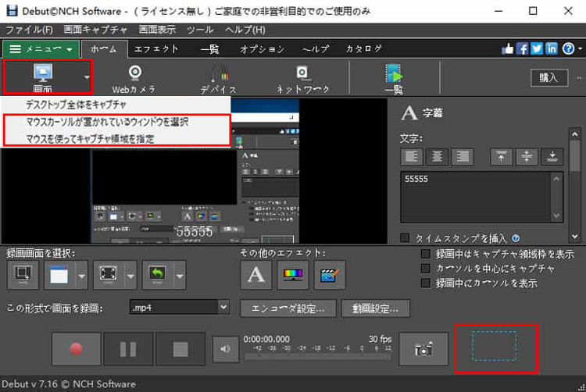Open the Twitter share icon
Screen dimensions: 586x392
(537, 48)
